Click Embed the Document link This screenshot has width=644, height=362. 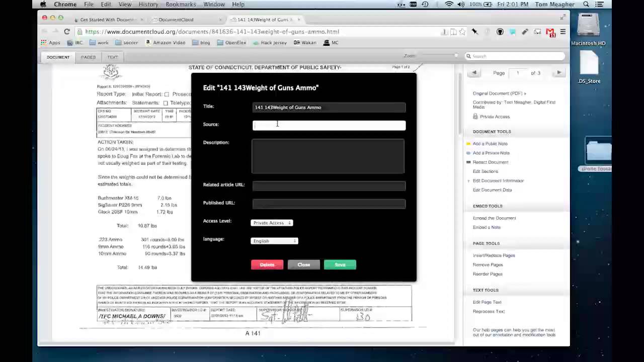[494, 218]
